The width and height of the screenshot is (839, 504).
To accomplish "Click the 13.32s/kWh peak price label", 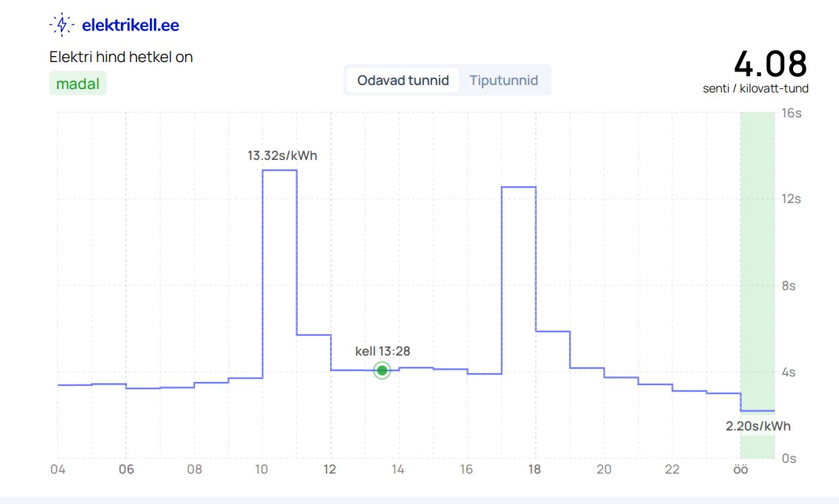I will click(282, 155).
